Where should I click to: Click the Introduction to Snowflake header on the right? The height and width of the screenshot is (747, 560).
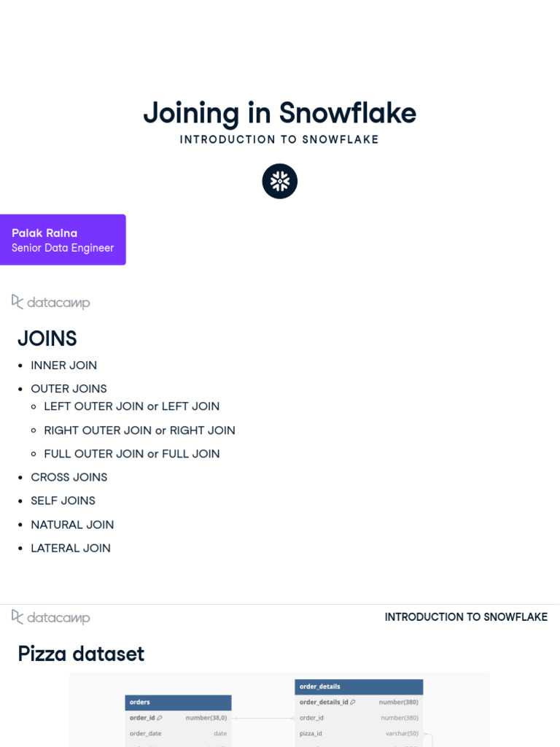[x=466, y=617]
